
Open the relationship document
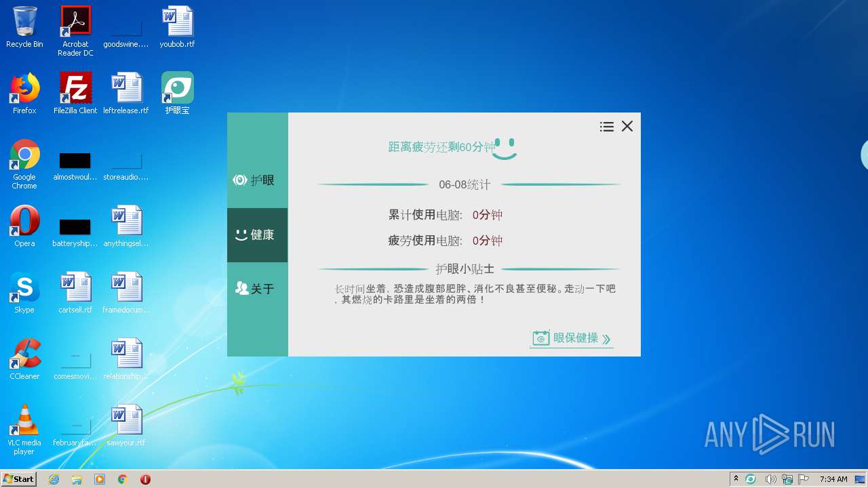point(126,359)
